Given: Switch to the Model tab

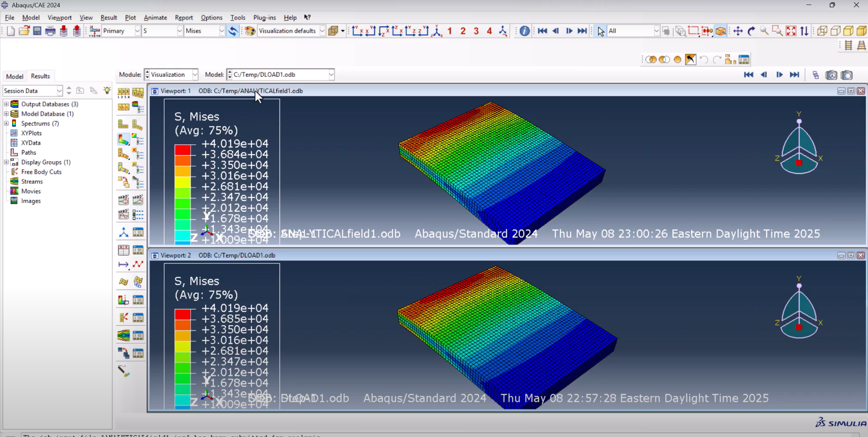Looking at the screenshot, I should (x=14, y=76).
